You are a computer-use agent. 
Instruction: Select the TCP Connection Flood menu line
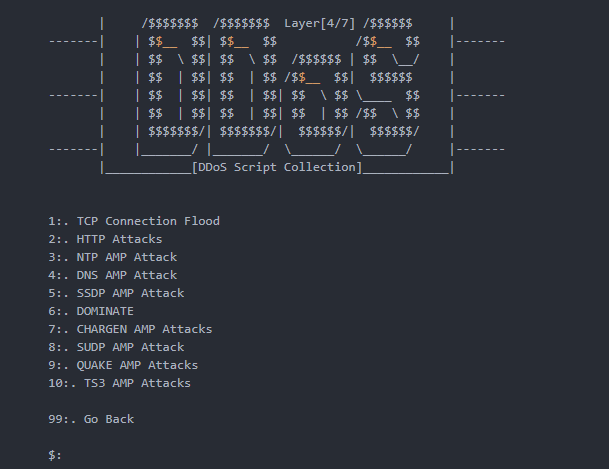tap(134, 221)
